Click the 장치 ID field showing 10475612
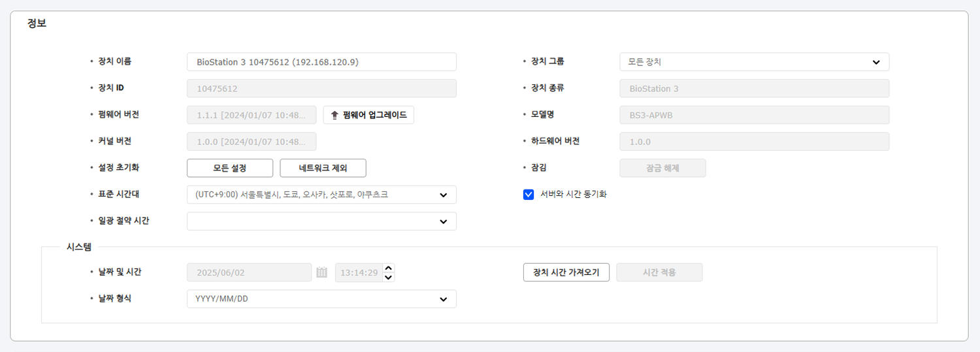 321,89
